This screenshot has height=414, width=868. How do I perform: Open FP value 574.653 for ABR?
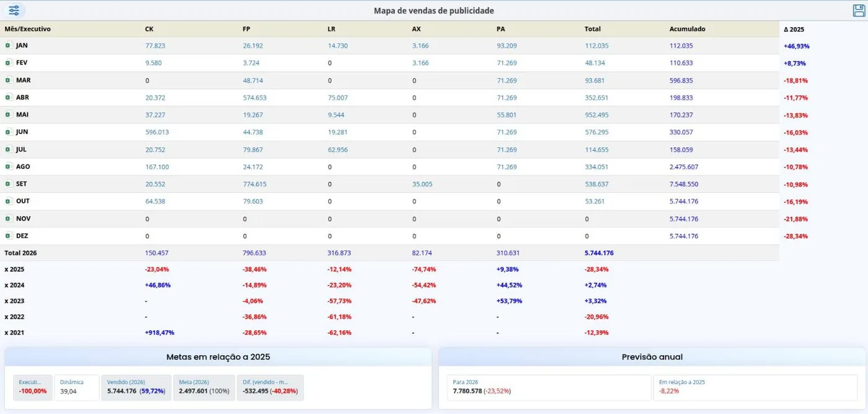[x=254, y=97]
